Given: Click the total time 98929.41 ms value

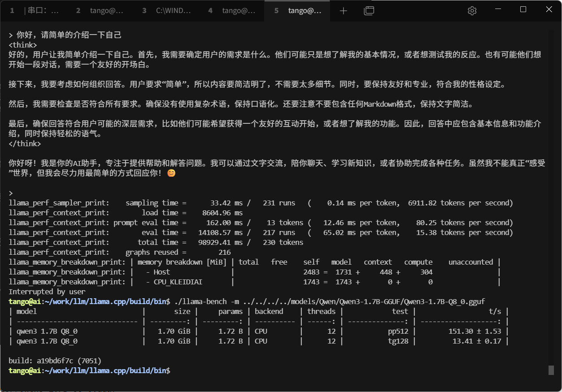Looking at the screenshot, I should pyautogui.click(x=220, y=242).
